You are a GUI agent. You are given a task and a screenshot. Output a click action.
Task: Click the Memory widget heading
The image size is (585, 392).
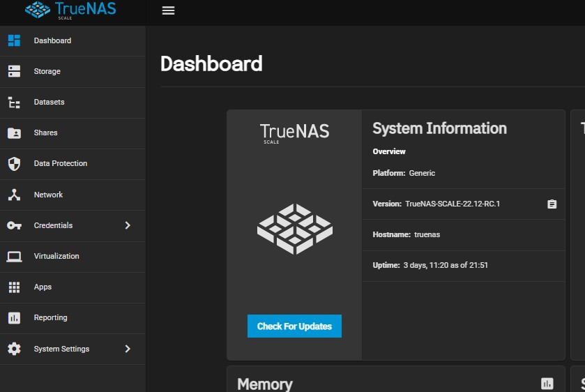[x=265, y=384]
